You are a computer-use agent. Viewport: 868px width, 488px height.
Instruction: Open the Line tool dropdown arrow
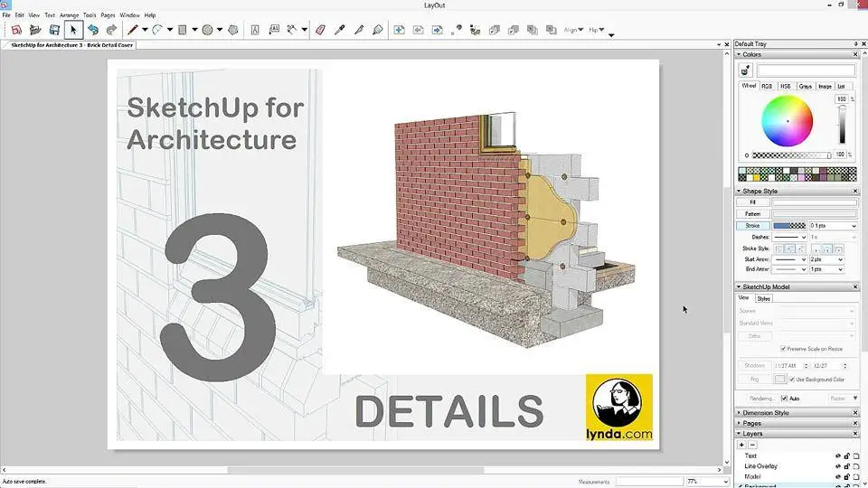point(145,30)
